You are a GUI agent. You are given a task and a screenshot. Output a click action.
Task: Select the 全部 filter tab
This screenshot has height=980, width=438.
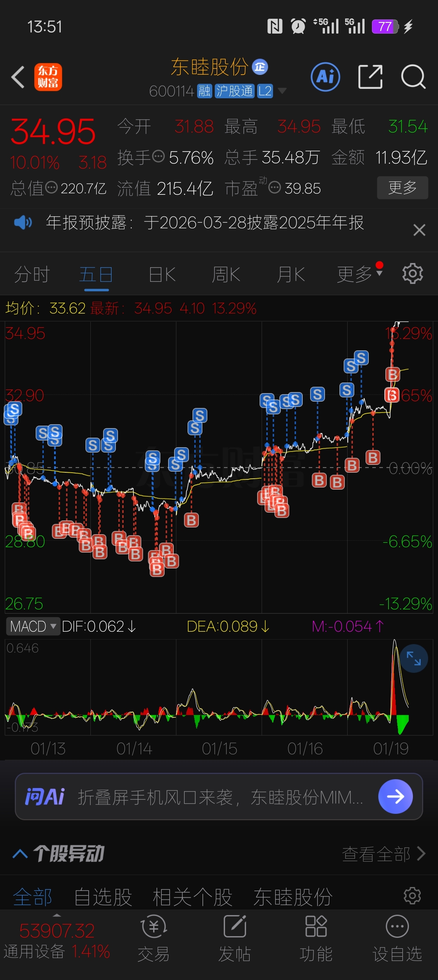(x=32, y=897)
